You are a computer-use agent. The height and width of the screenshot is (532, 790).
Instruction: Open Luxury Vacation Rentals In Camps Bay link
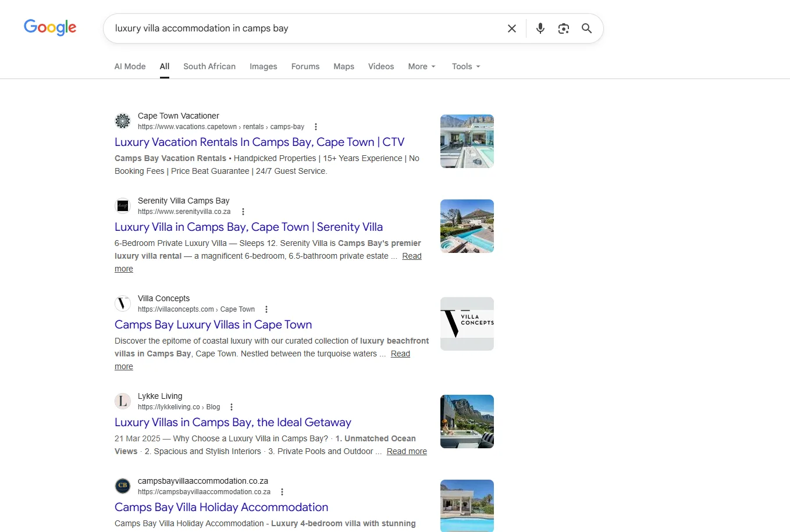pos(259,142)
